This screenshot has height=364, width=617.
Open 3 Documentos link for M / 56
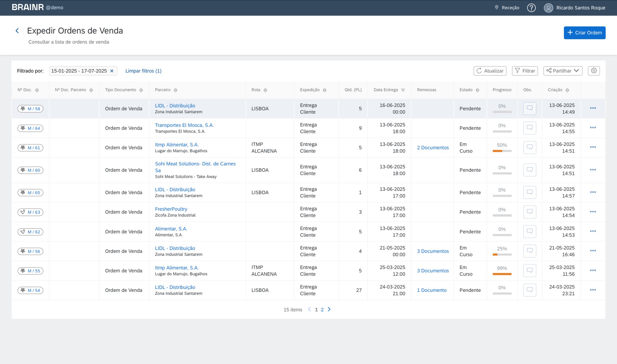point(433,251)
